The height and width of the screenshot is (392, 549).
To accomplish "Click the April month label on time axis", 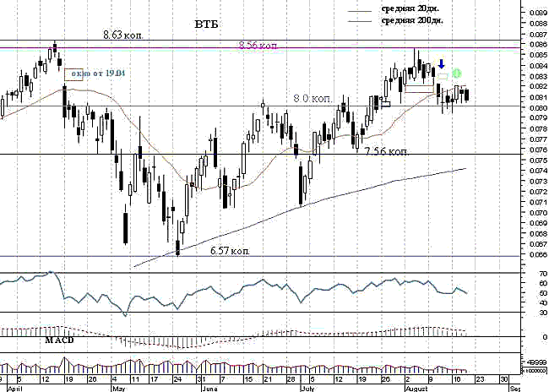I will [x=15, y=389].
